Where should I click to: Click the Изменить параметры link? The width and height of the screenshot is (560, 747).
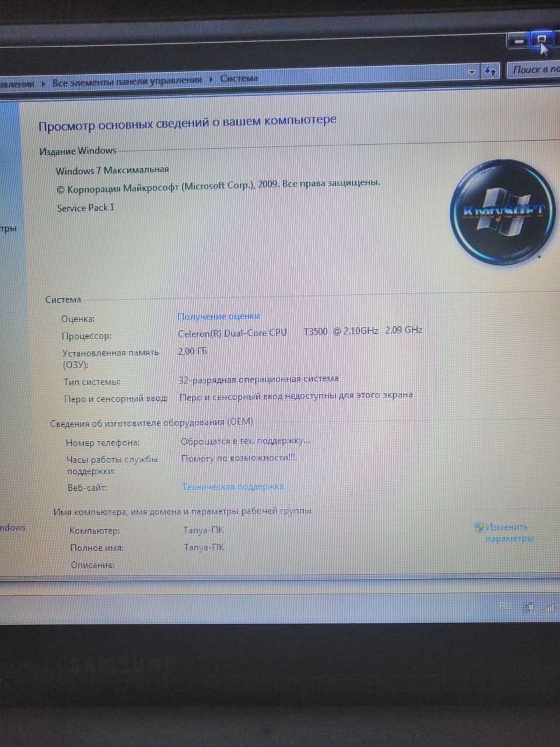tap(509, 532)
